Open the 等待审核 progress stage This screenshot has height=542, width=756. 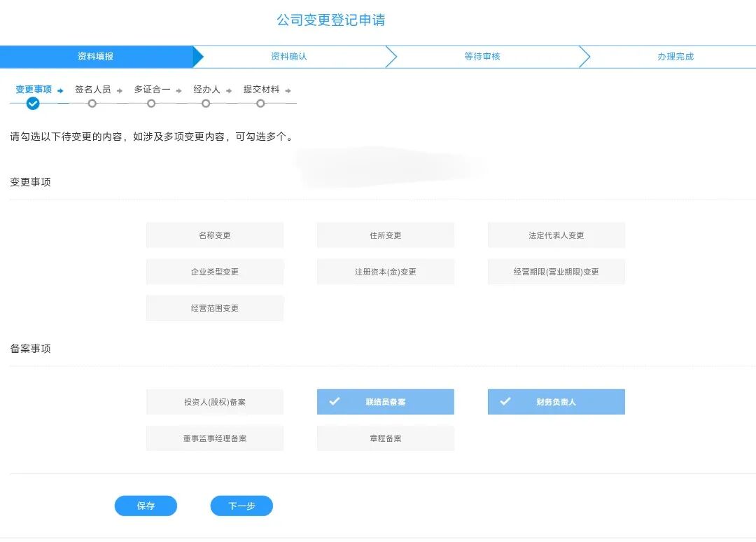click(x=482, y=57)
